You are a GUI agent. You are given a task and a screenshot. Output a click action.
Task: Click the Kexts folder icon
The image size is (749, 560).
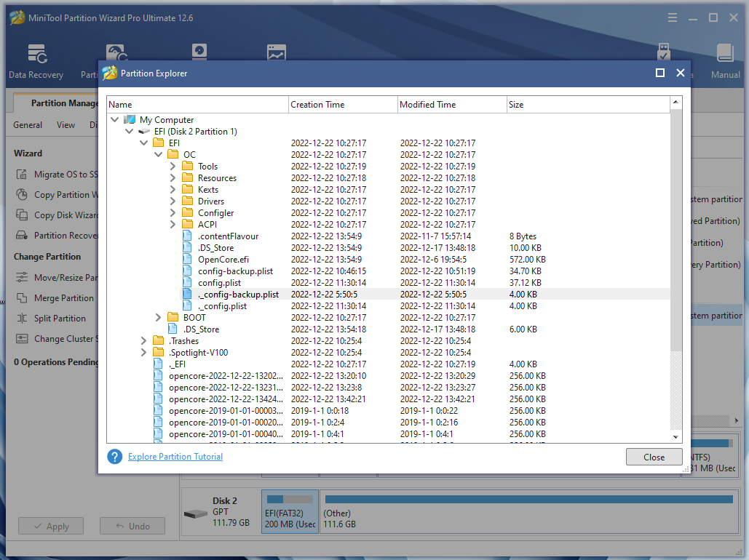(188, 189)
